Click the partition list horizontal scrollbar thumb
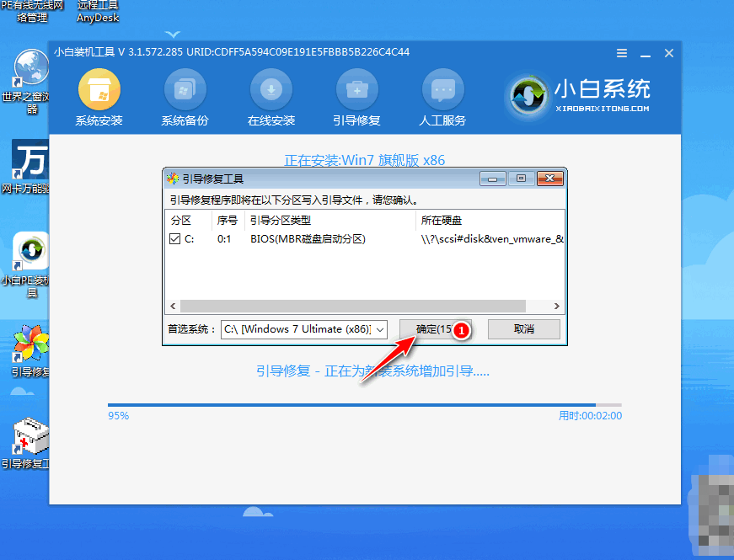 tap(353, 306)
